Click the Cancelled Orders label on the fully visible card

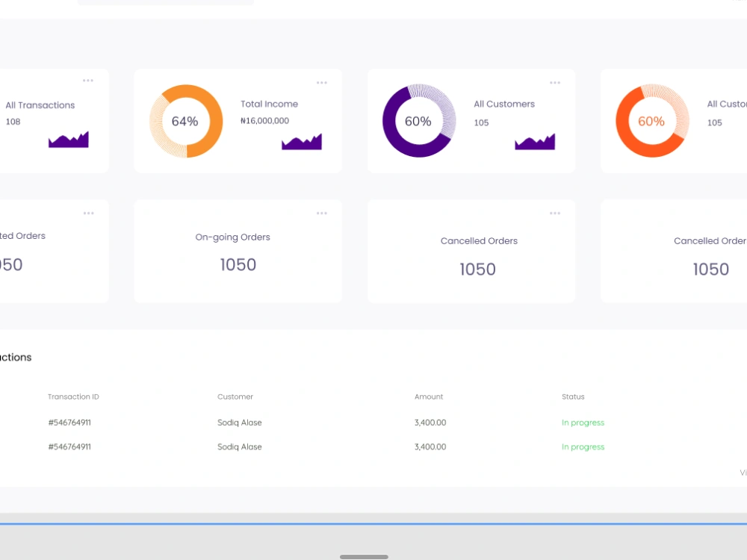479,241
